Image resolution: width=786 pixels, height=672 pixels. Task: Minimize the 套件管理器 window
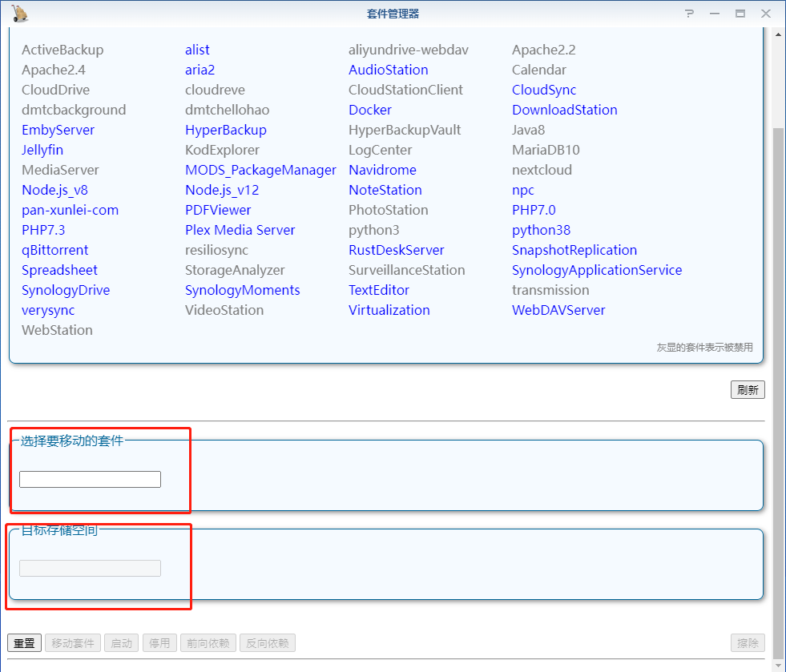(x=715, y=14)
